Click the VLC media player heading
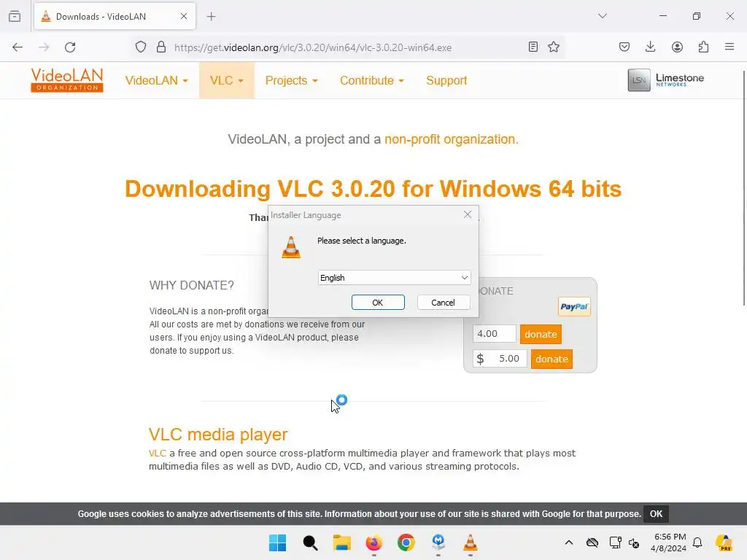Screen dimensions: 747x560 (x=218, y=435)
